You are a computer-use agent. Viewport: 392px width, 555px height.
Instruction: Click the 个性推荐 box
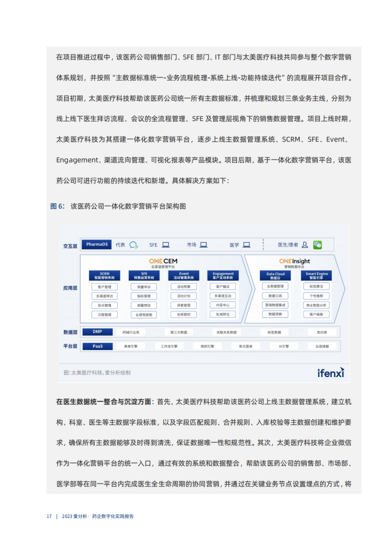pyautogui.click(x=317, y=296)
